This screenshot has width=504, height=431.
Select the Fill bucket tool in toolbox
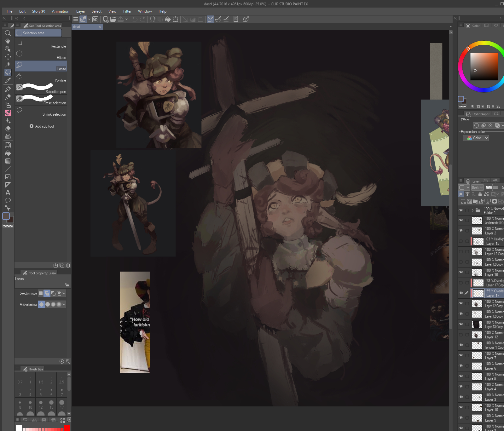8,153
